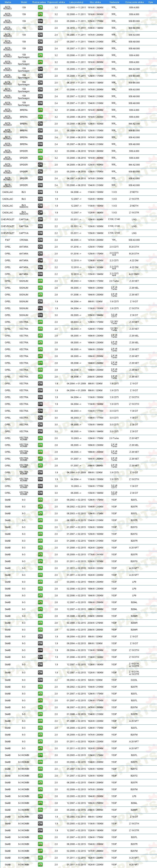Click the Model column header
This screenshot has height=868, width=157.
pyautogui.click(x=24, y=2)
